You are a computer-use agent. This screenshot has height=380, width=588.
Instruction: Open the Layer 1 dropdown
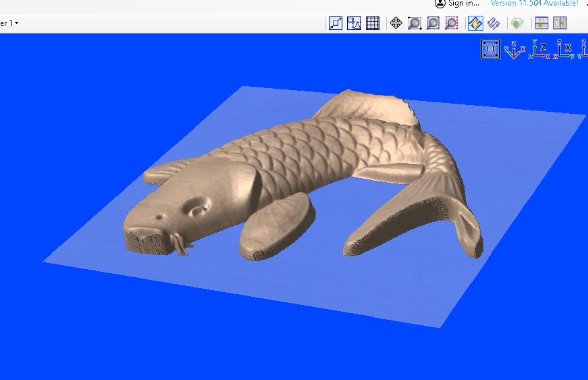(9, 23)
